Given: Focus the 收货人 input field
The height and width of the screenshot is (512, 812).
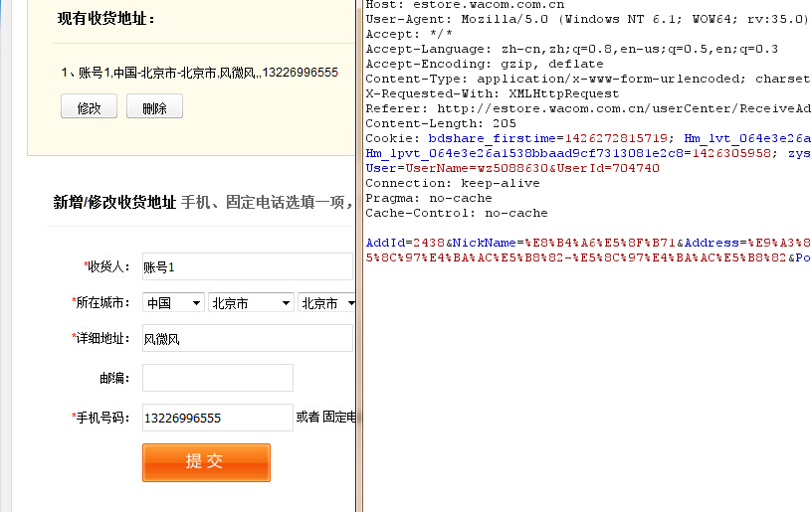Looking at the screenshot, I should (x=248, y=266).
